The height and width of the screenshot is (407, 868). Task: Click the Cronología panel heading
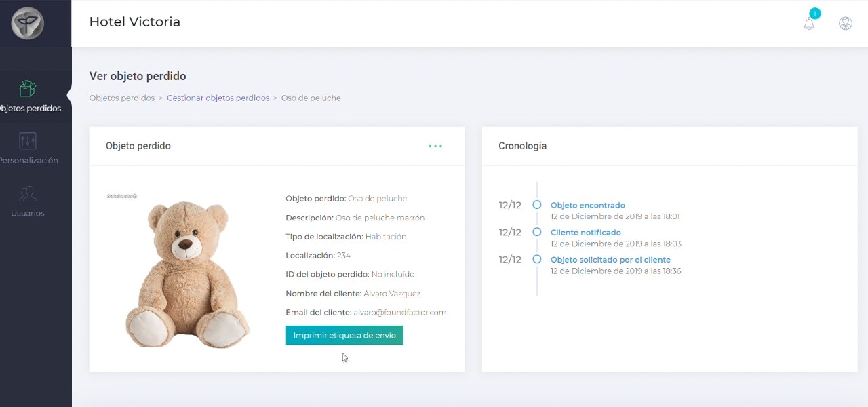[x=522, y=146]
